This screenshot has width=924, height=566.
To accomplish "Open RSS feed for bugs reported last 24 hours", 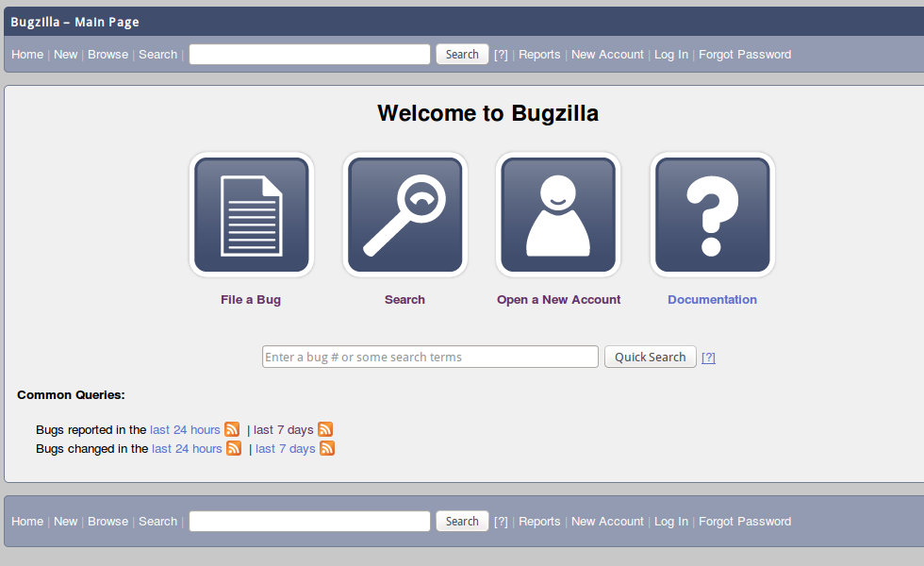I will [232, 429].
